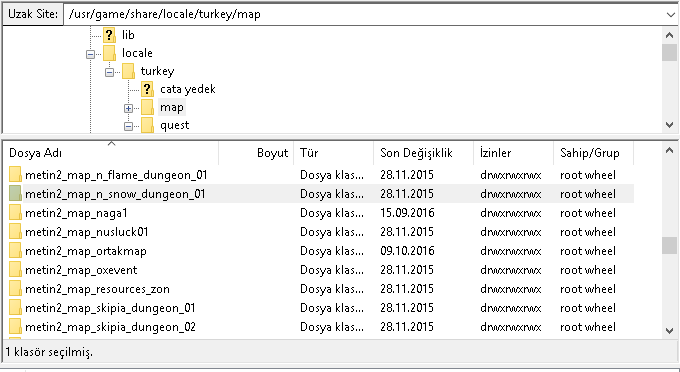Click date 15.09.2016 in naga1 row
Image resolution: width=680 pixels, height=372 pixels.
click(407, 213)
